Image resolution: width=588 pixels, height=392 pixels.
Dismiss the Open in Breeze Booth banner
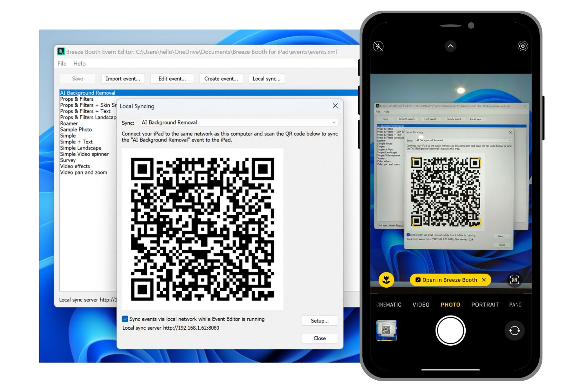click(484, 280)
